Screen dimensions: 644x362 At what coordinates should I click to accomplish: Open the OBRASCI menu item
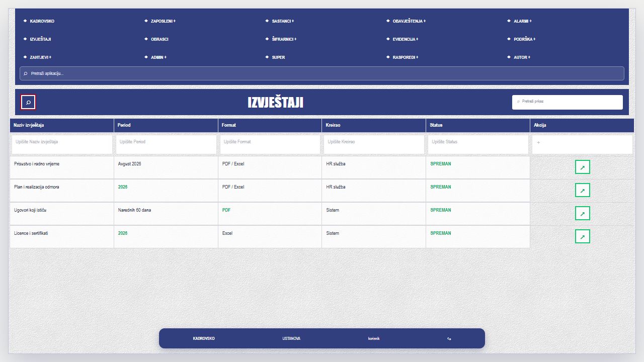(159, 39)
